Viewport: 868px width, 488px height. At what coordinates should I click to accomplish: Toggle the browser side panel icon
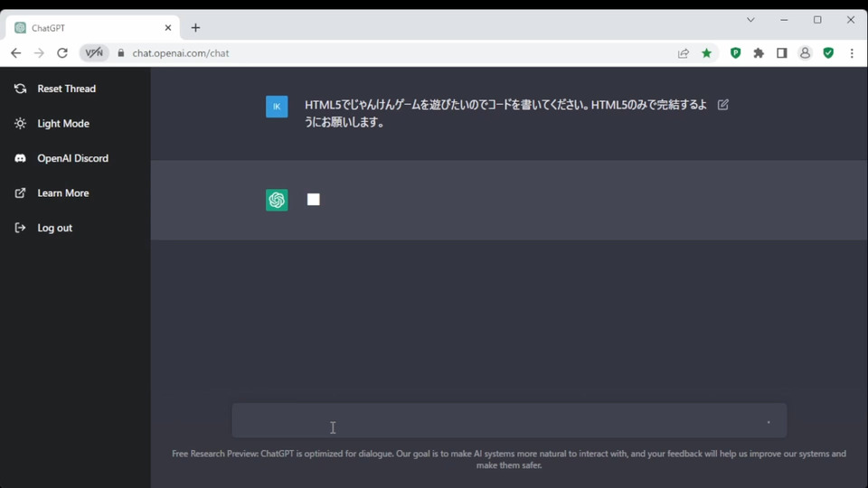click(781, 53)
